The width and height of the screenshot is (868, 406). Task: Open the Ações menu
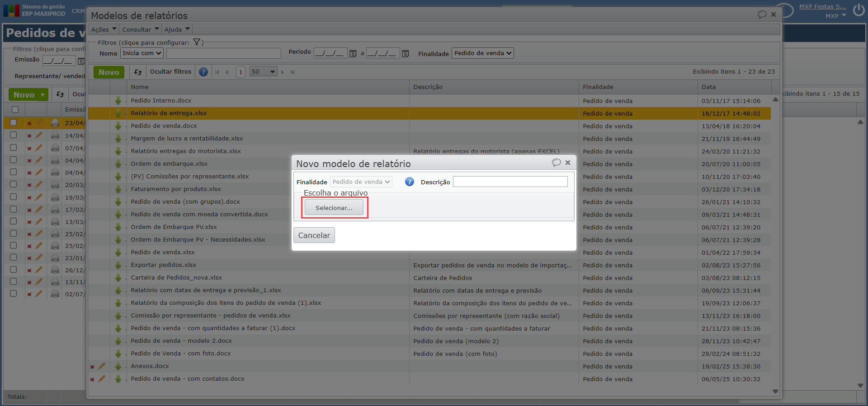coord(104,29)
